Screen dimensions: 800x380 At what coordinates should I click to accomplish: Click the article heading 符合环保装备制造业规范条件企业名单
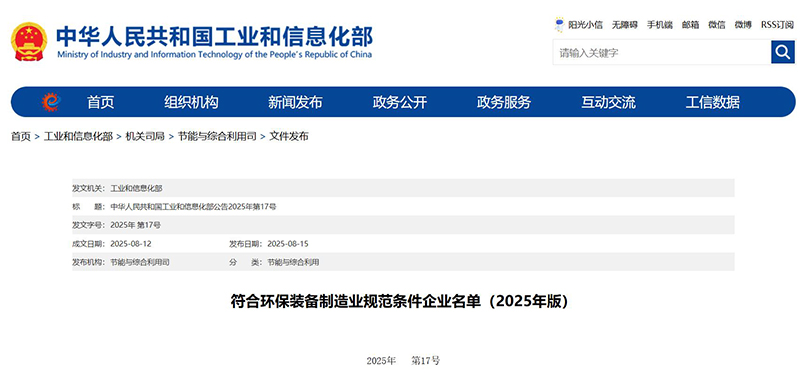coord(399,301)
